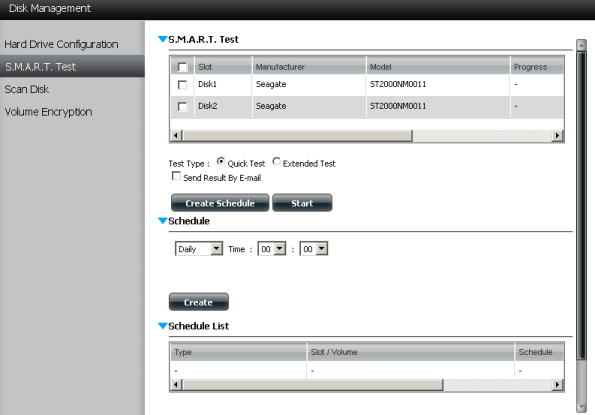Check the select-all header checkbox
595x415 pixels.
coord(183,67)
